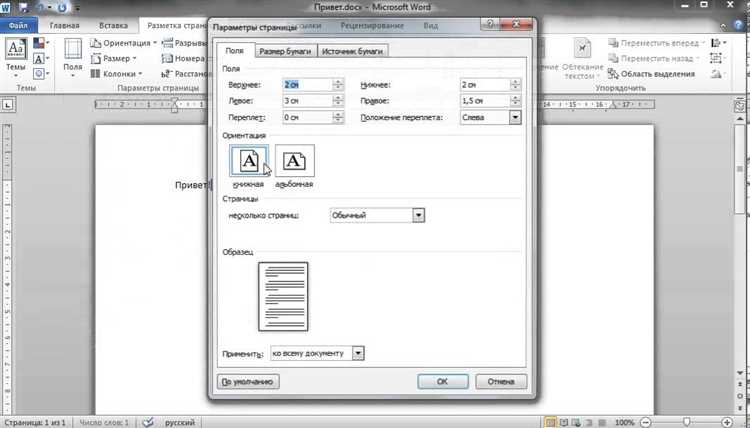
Task: Click the Отмена cancel button
Action: point(501,382)
